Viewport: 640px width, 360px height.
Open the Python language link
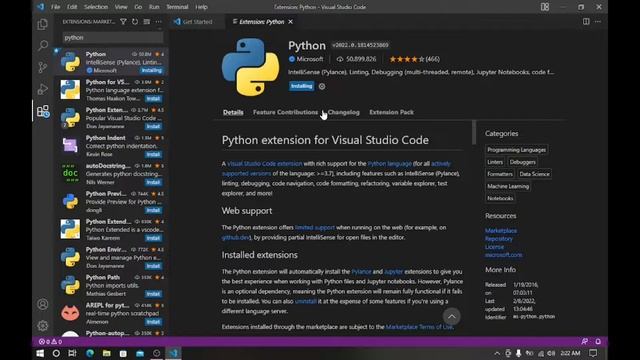[389, 164]
